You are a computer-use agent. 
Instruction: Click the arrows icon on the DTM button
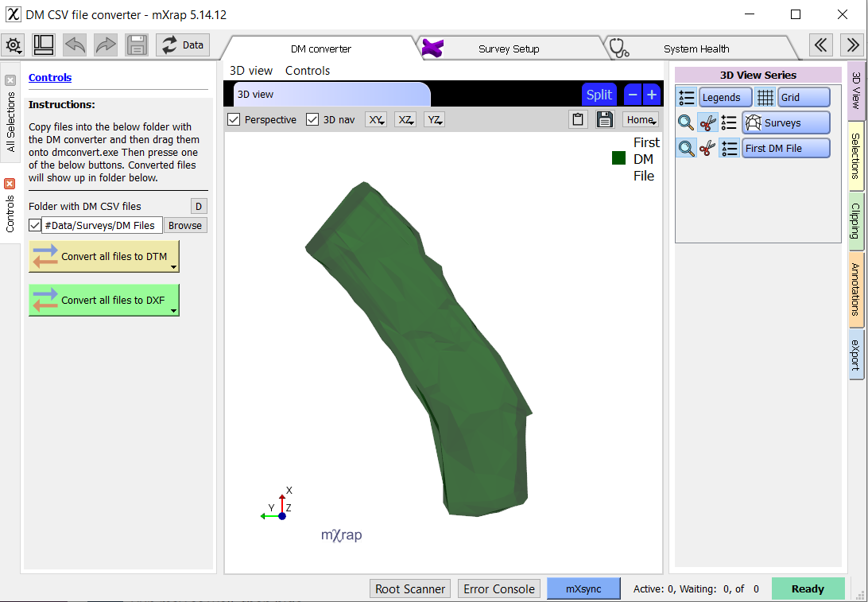tap(45, 256)
